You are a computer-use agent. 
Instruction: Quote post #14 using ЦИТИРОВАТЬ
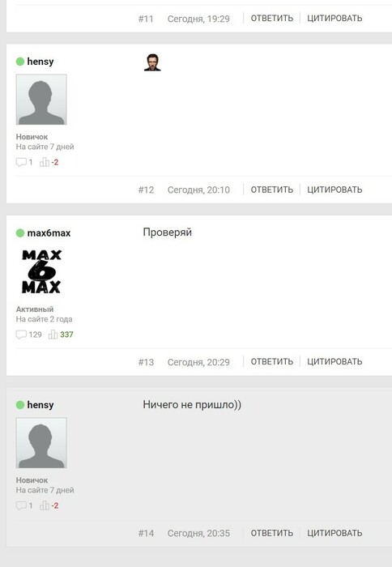tap(334, 533)
